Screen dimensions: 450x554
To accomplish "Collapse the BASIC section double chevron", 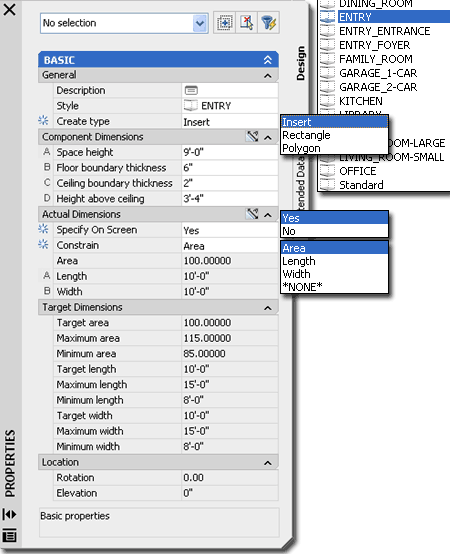I will [x=268, y=60].
